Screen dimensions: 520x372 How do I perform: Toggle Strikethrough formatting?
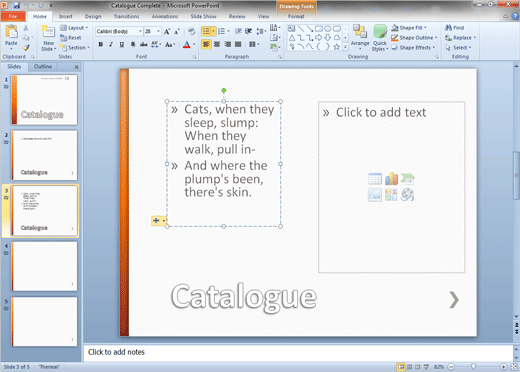click(x=144, y=44)
